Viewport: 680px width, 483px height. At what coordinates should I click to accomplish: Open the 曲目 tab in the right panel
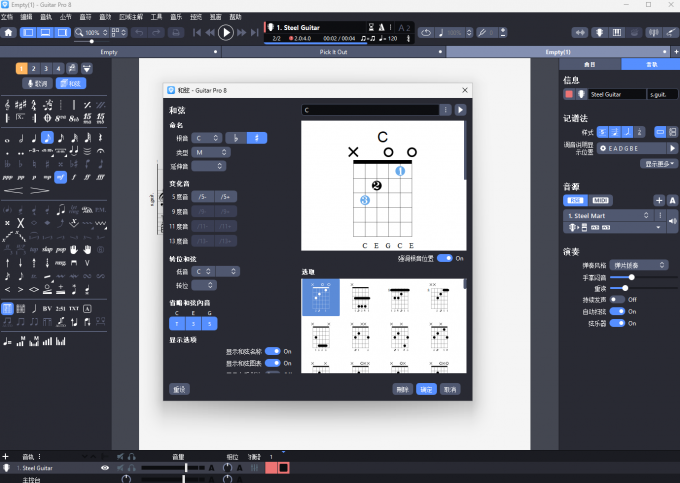click(590, 64)
